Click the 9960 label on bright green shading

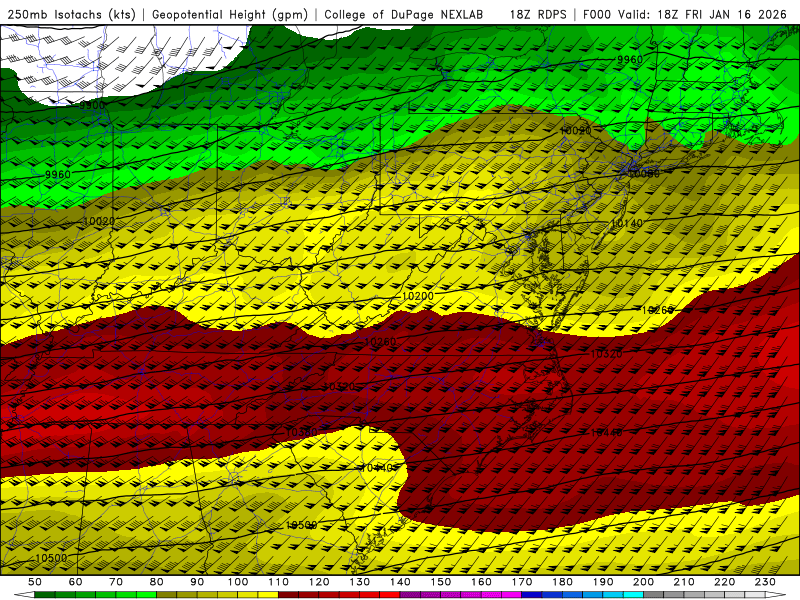pos(58,174)
